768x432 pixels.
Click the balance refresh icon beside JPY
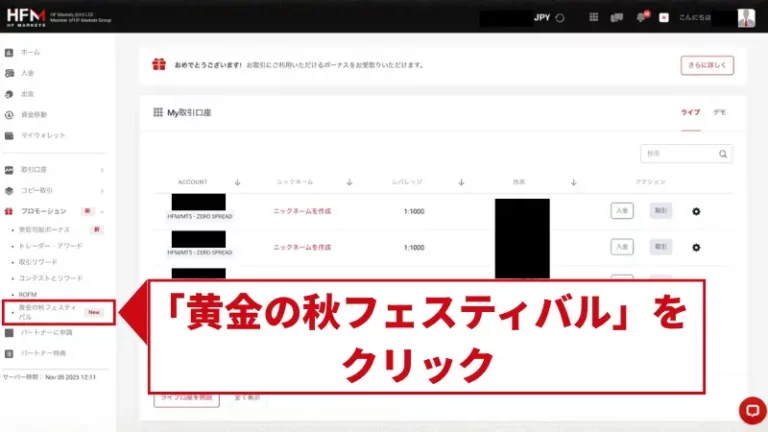click(560, 17)
